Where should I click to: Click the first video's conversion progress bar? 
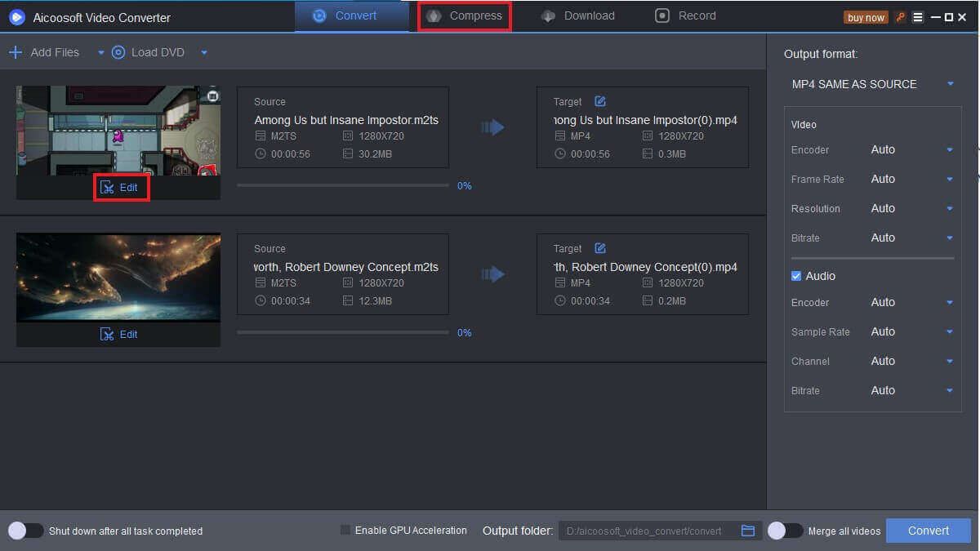click(342, 185)
